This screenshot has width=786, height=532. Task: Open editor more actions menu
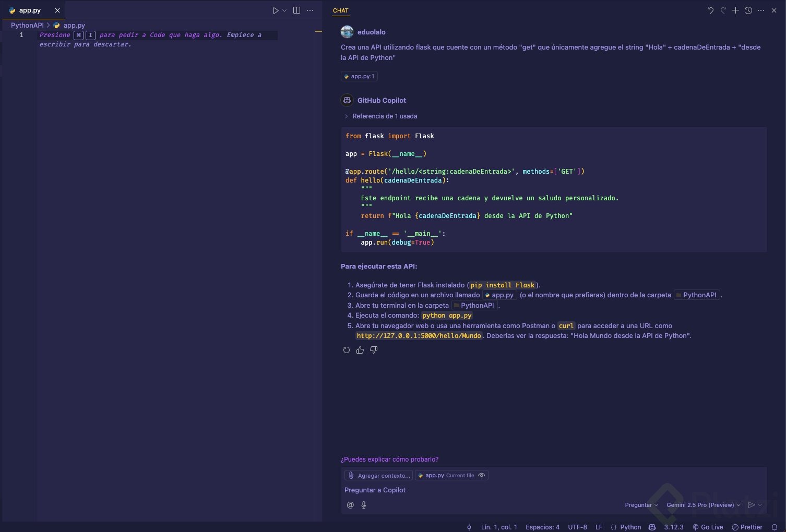[x=310, y=10]
